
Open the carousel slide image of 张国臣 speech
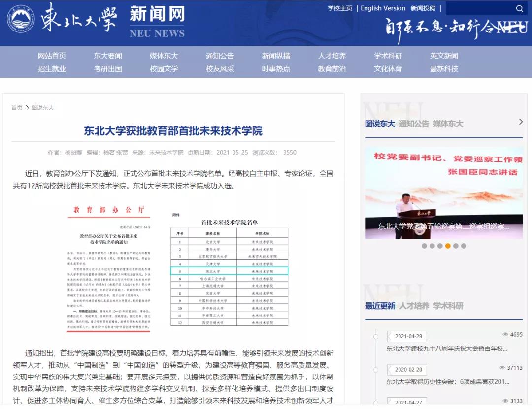[444, 192]
